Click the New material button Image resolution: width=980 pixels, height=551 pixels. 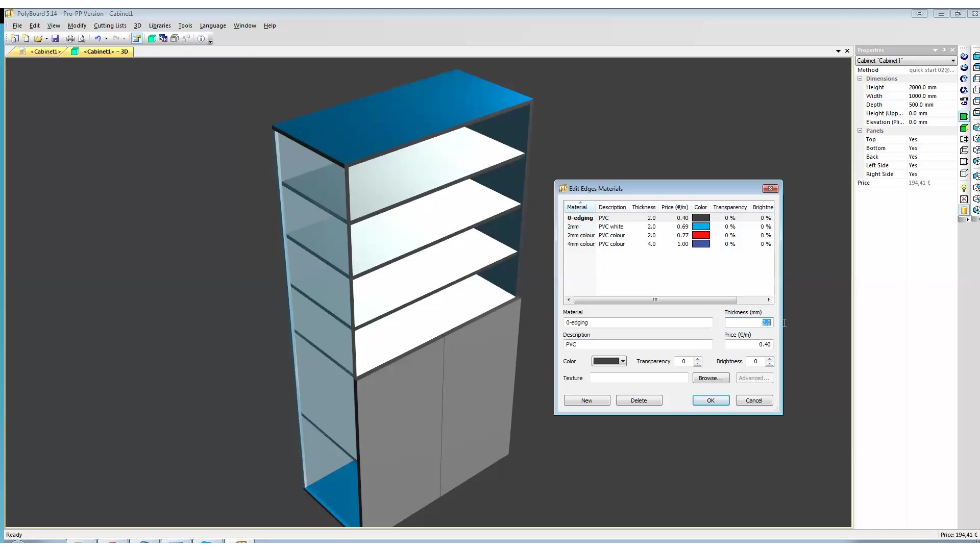pyautogui.click(x=586, y=400)
